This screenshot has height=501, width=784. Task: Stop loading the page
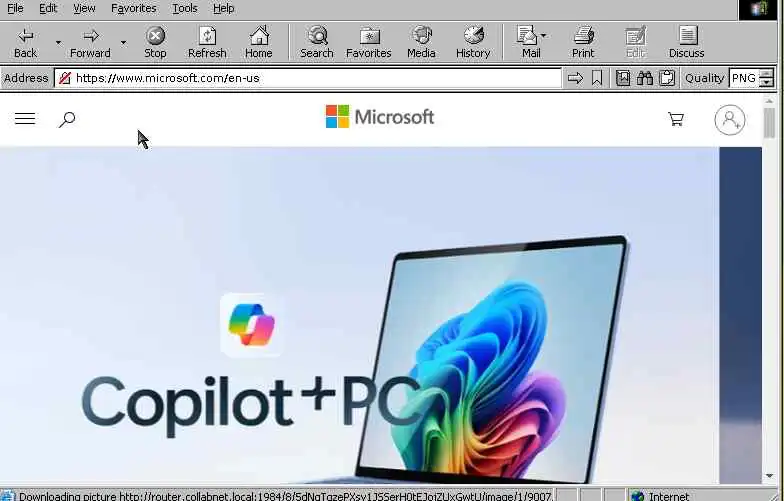click(x=156, y=43)
